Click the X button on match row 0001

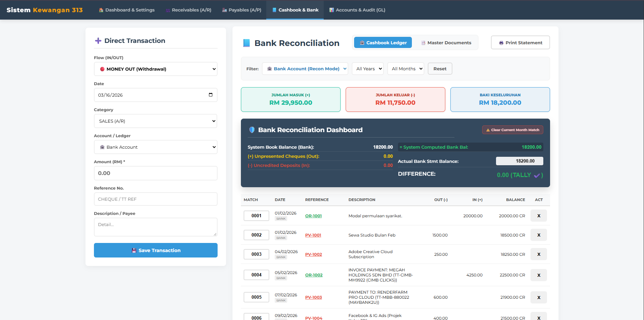point(539,216)
